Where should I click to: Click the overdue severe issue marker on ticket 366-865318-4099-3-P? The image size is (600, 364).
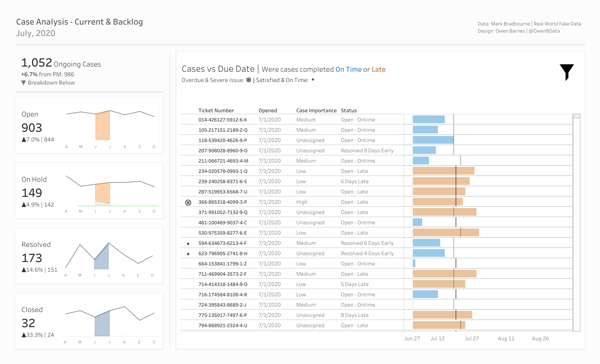pos(188,203)
